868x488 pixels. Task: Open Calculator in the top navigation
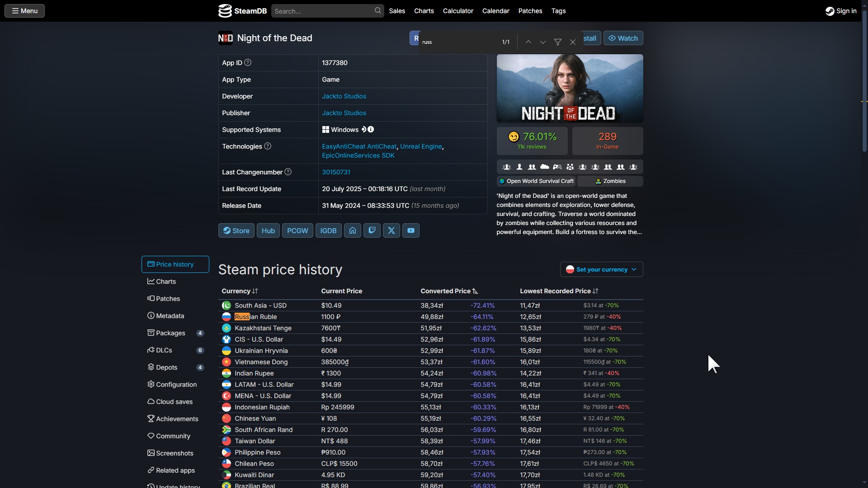(x=458, y=11)
